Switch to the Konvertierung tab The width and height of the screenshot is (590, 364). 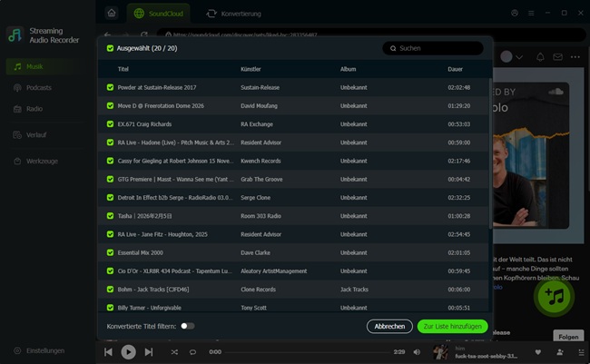[233, 14]
